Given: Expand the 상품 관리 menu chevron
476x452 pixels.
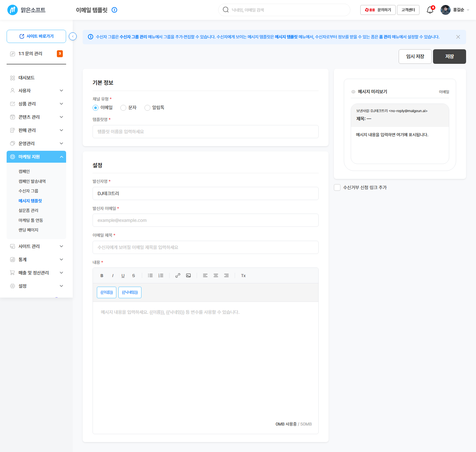Looking at the screenshot, I should [61, 104].
